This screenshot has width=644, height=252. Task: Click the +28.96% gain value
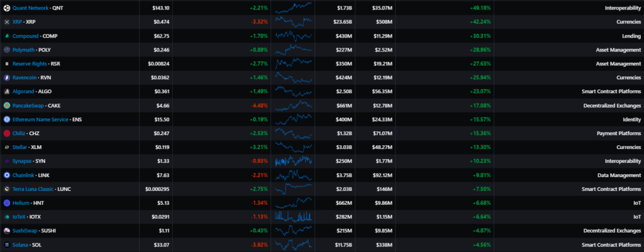[x=480, y=50]
